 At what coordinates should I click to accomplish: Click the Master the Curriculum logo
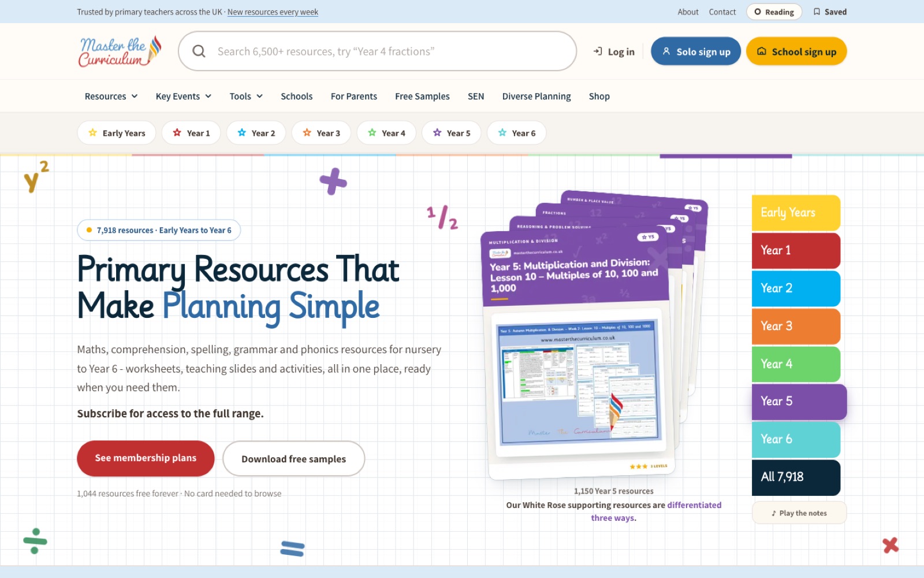120,51
